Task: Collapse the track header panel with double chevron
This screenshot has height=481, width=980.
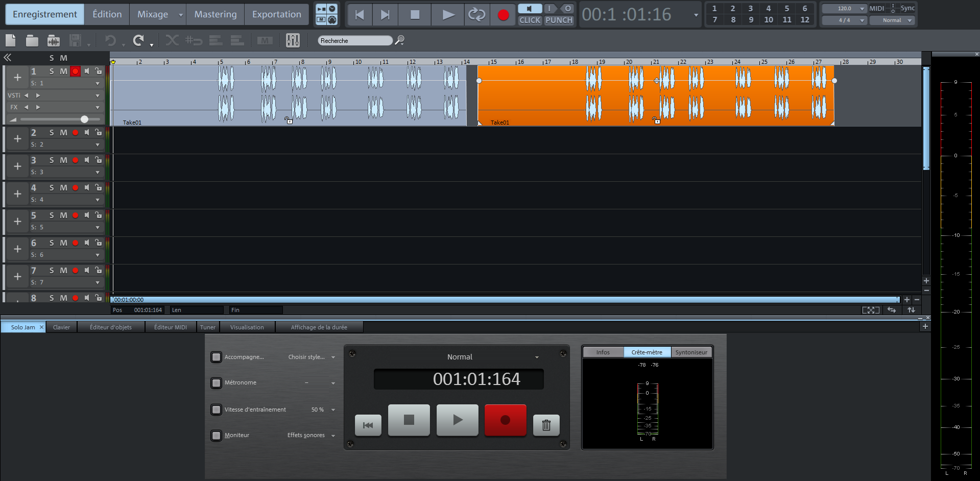Action: [x=8, y=58]
